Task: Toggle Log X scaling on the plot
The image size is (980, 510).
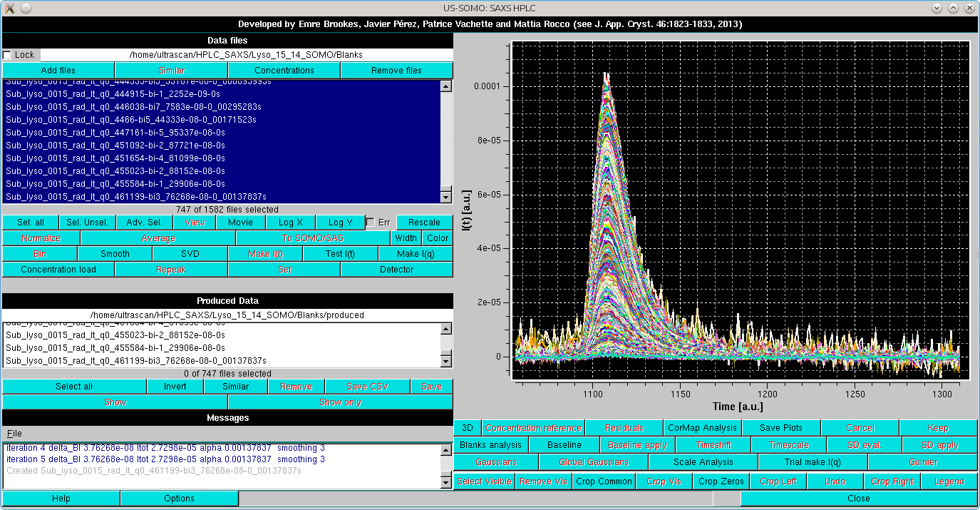Action: click(291, 222)
